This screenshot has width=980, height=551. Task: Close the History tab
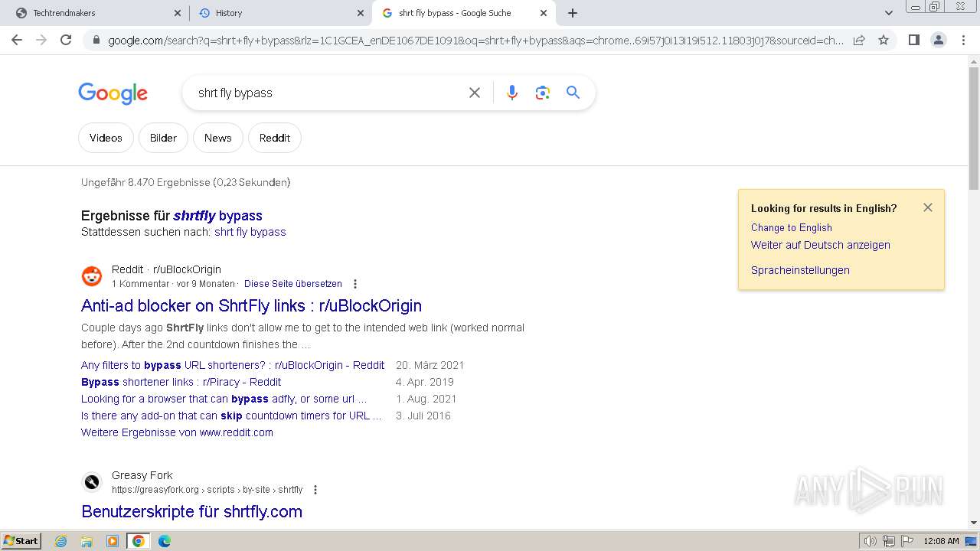tap(361, 13)
